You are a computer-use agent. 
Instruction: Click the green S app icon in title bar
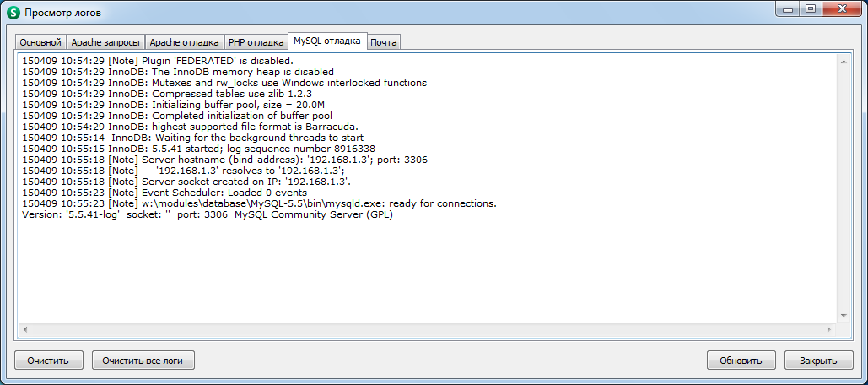coord(13,13)
